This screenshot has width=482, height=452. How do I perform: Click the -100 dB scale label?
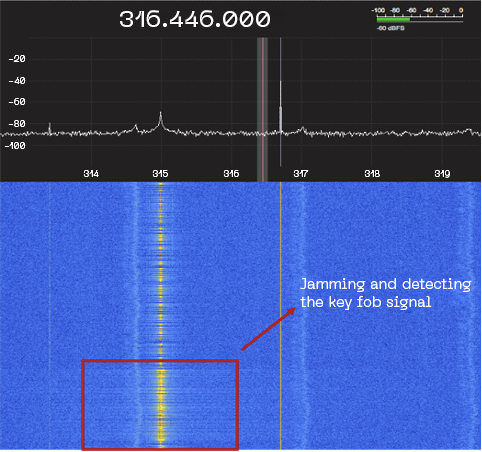pos(15,146)
